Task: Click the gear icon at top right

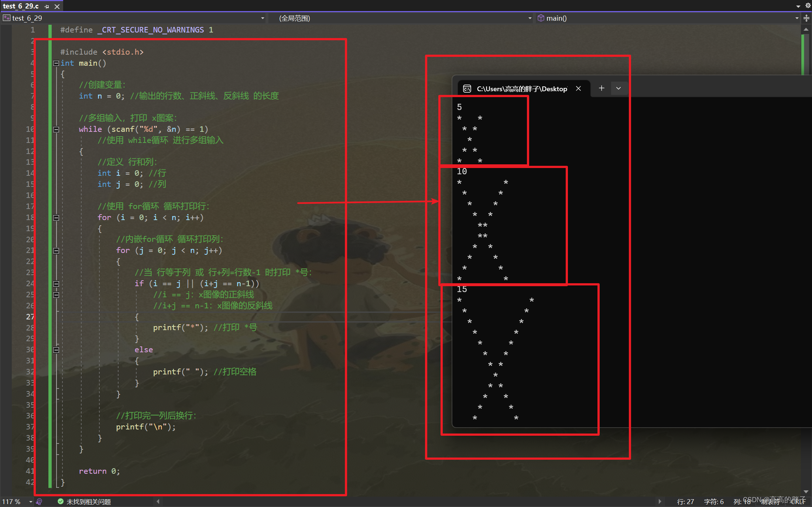Action: [808, 6]
